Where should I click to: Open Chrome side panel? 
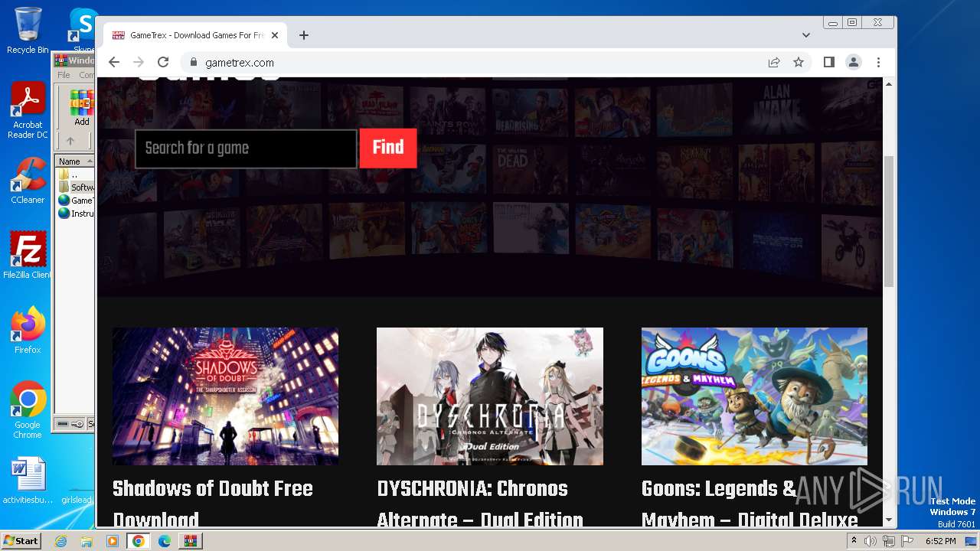point(829,63)
